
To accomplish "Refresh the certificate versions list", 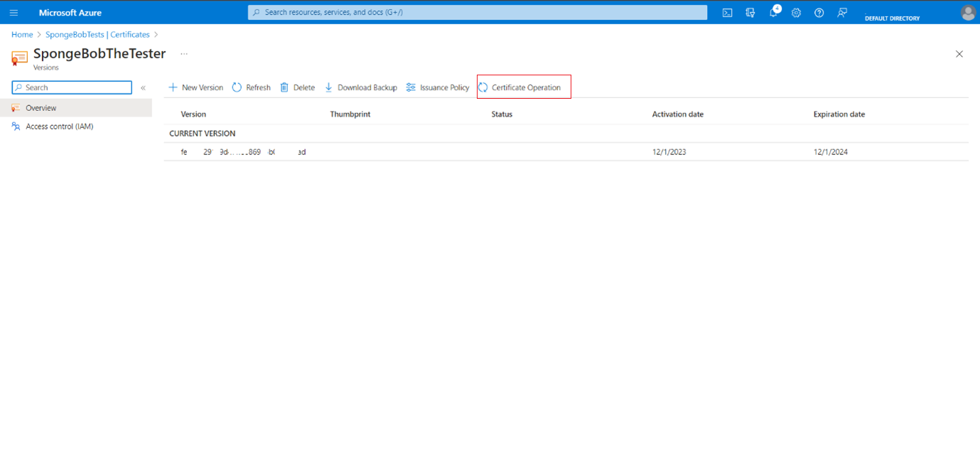I will click(252, 87).
